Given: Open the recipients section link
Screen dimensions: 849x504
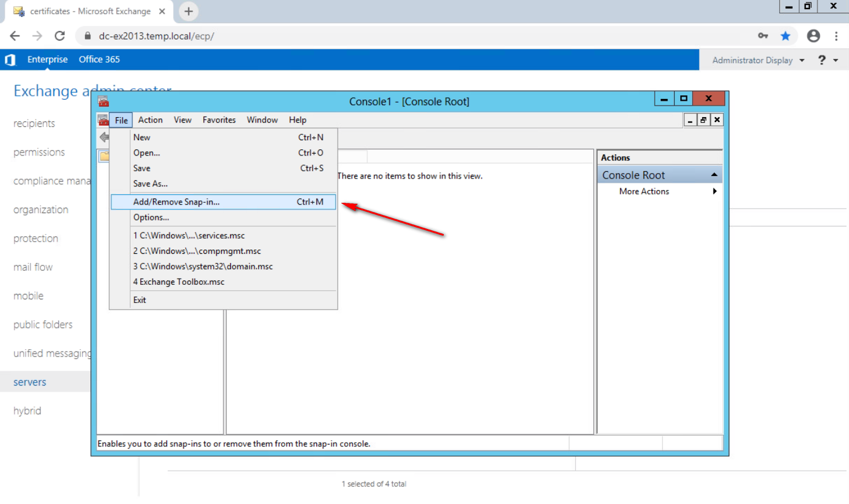Looking at the screenshot, I should click(x=34, y=123).
